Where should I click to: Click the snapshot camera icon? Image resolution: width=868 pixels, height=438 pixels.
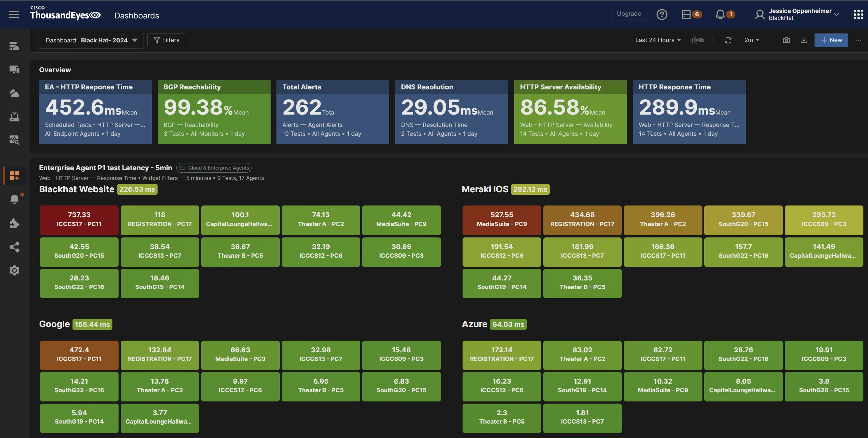(x=786, y=40)
